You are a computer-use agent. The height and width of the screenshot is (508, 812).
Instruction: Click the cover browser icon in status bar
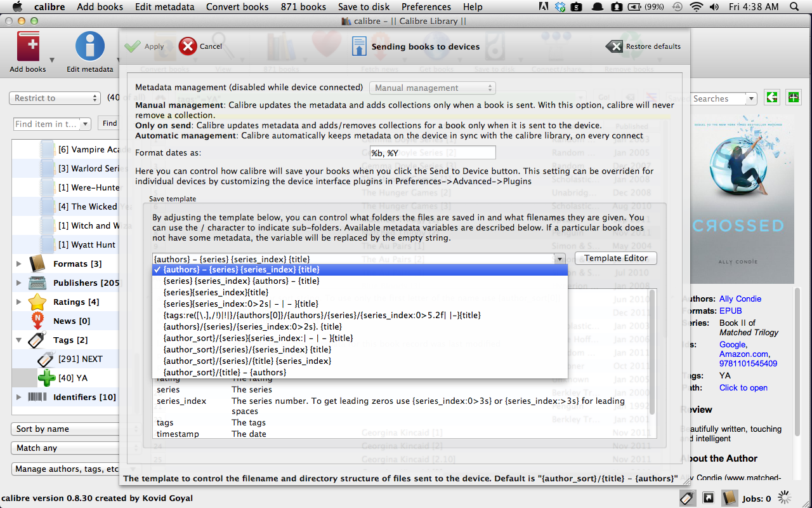point(709,498)
